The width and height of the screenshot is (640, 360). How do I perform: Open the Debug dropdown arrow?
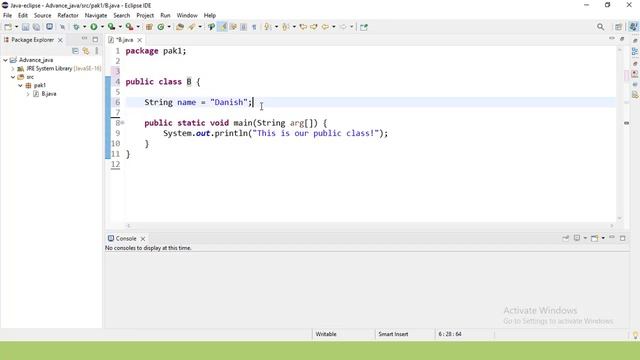(x=84, y=27)
